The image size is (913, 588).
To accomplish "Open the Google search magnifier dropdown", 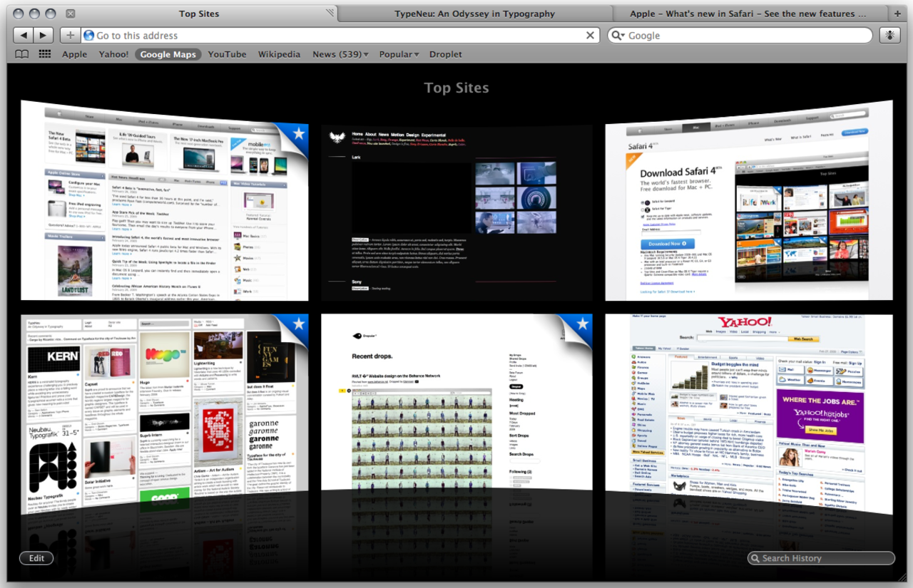I will [x=618, y=36].
